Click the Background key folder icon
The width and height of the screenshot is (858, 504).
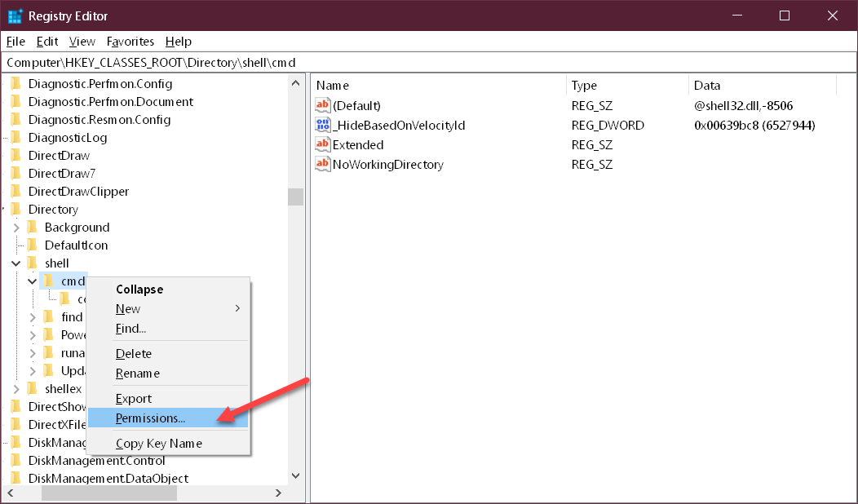click(x=33, y=227)
